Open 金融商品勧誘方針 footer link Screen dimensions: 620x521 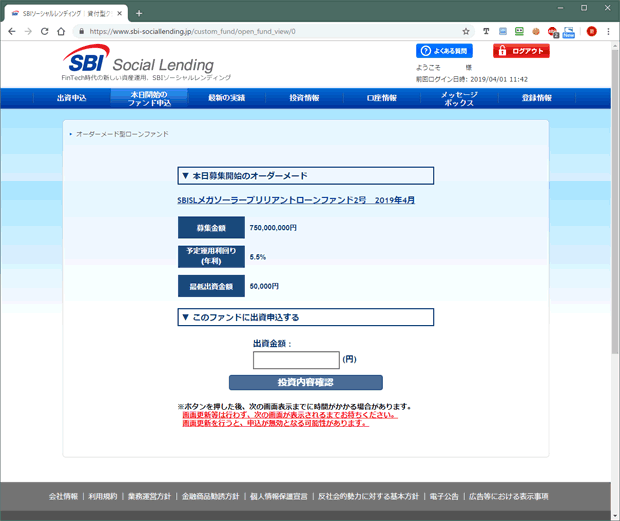[210, 496]
